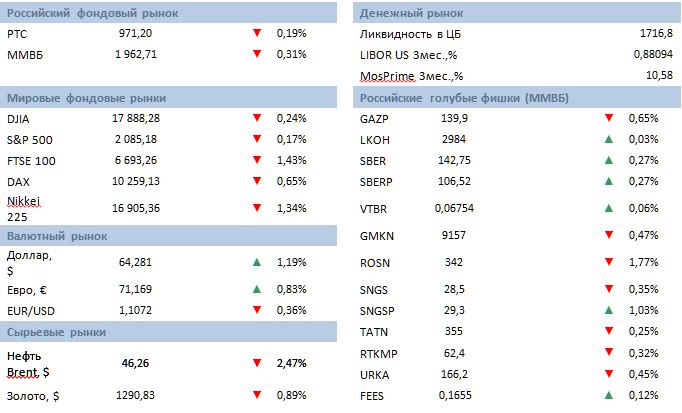Click the red down arrow in the ROSN row
This screenshot has height=413, width=682.
pos(609,263)
